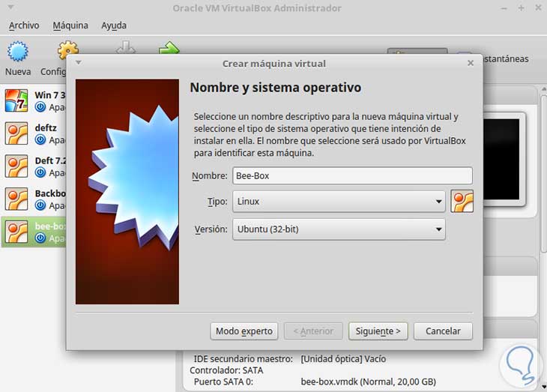Image resolution: width=547 pixels, height=392 pixels.
Task: Click the power state icon under Backbox
Action: coord(40,205)
